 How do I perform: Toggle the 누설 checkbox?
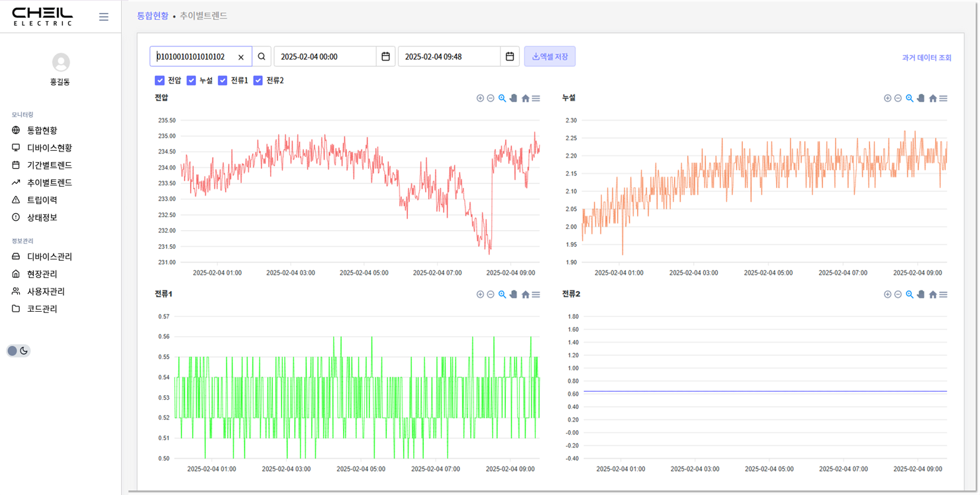click(x=191, y=81)
